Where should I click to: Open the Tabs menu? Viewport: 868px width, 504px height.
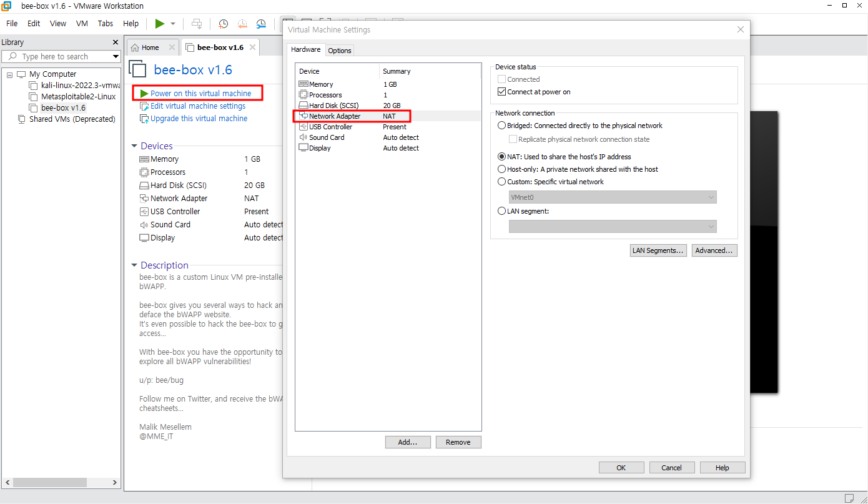pos(106,23)
